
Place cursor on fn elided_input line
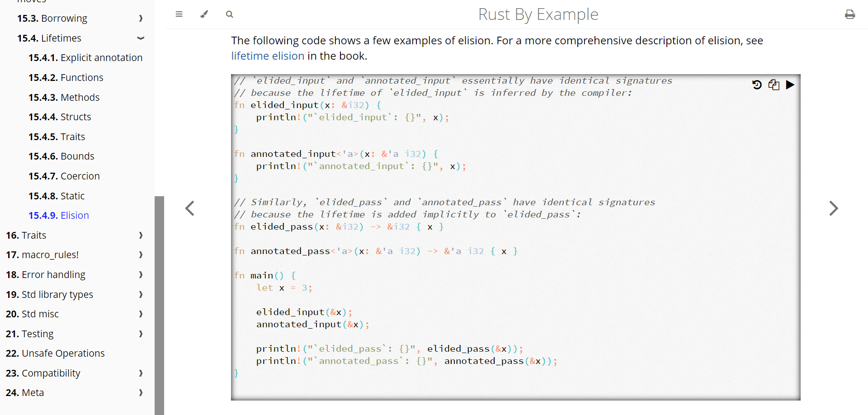(x=308, y=105)
